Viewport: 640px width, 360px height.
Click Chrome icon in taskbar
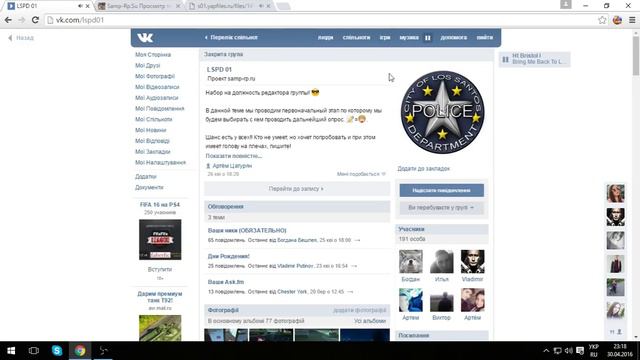80,351
